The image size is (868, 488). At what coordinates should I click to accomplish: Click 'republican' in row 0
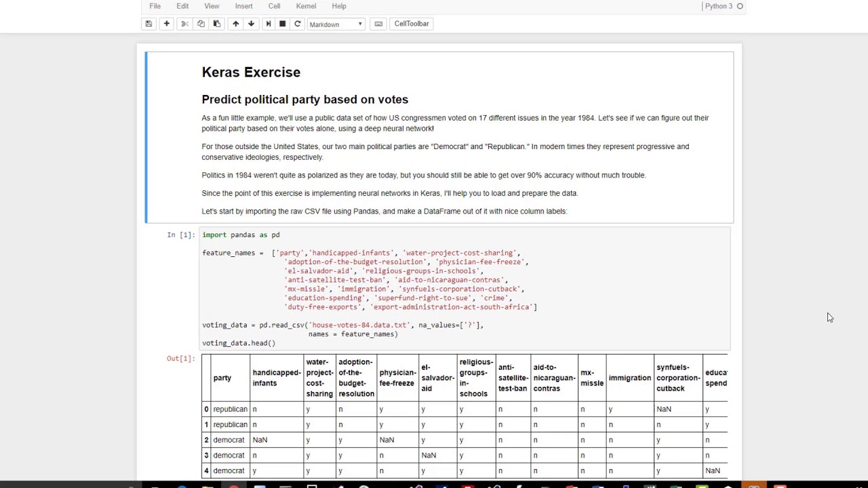click(231, 409)
